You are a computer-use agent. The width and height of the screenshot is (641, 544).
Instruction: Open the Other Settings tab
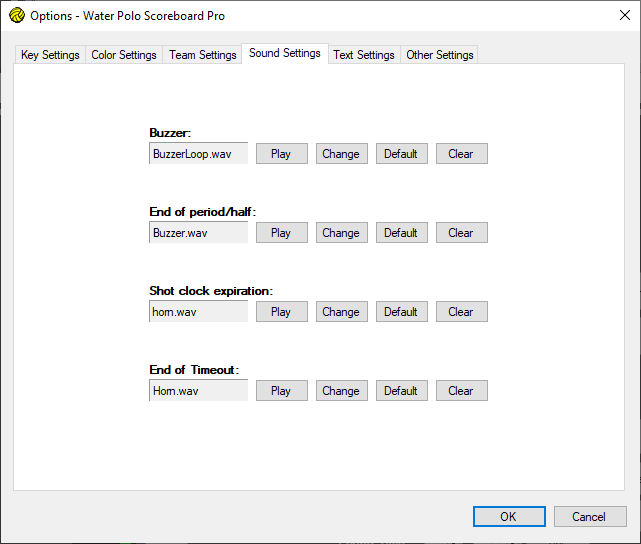tap(439, 55)
